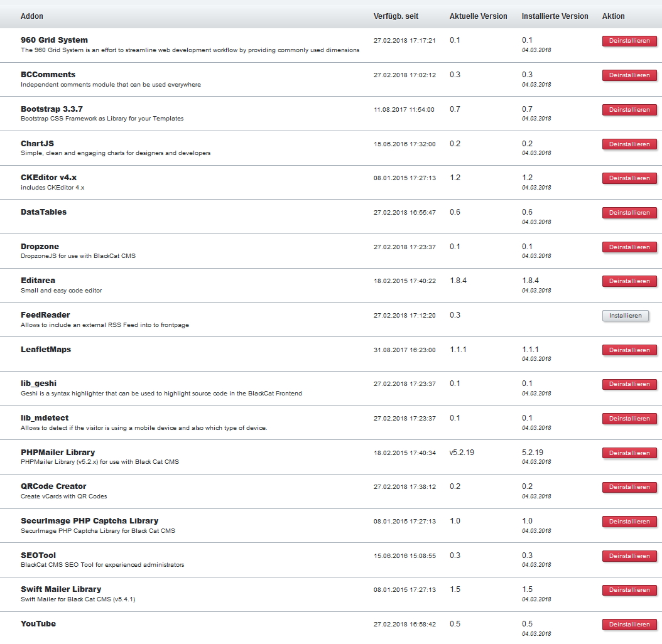
Task: Uninstall the DataTables addon
Action: point(629,213)
